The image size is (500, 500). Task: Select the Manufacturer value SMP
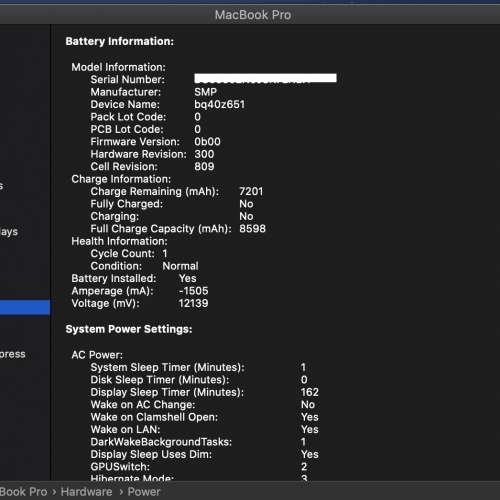pyautogui.click(x=206, y=92)
